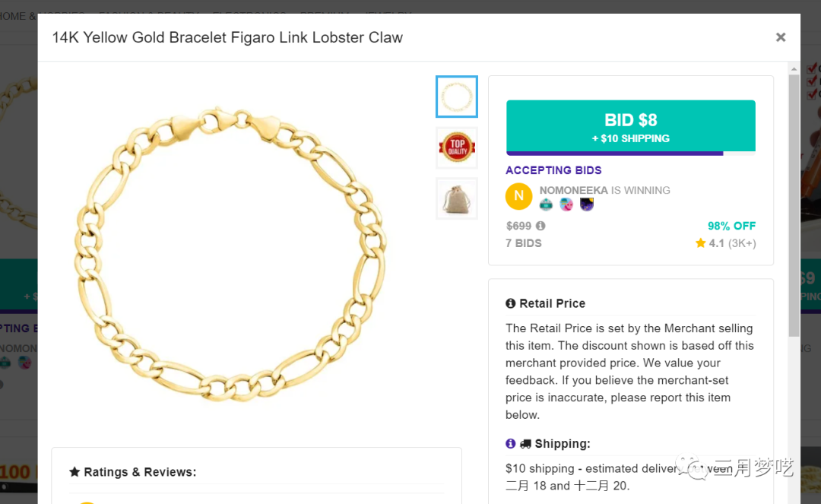Screen dimensions: 821x504
Task: Click the dark night-sky badge icon
Action: coord(586,204)
